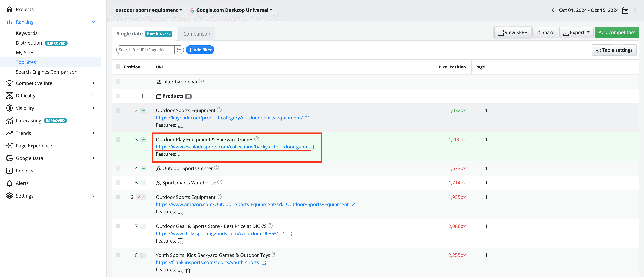
Task: Open the Export dropdown menu
Action: point(576,32)
